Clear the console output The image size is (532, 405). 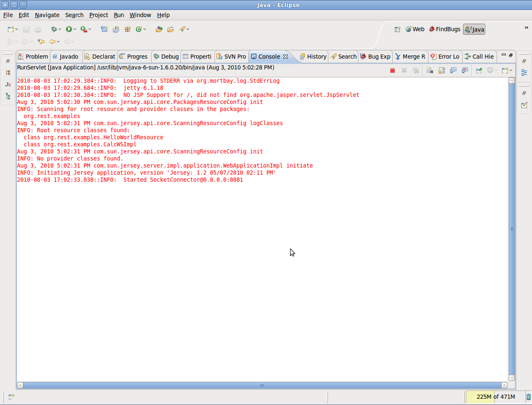click(x=430, y=71)
